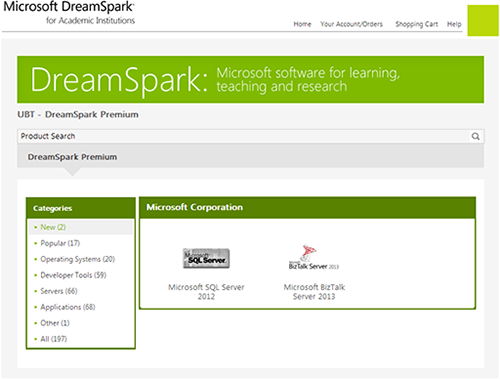
Task: Show All (197) products
Action: pyautogui.click(x=53, y=339)
